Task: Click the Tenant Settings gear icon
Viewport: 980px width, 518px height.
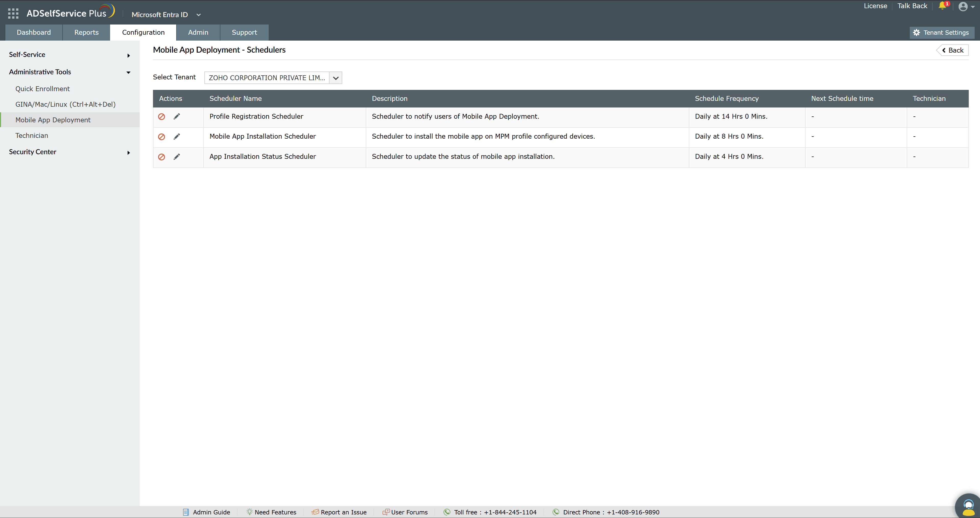Action: [x=916, y=33]
